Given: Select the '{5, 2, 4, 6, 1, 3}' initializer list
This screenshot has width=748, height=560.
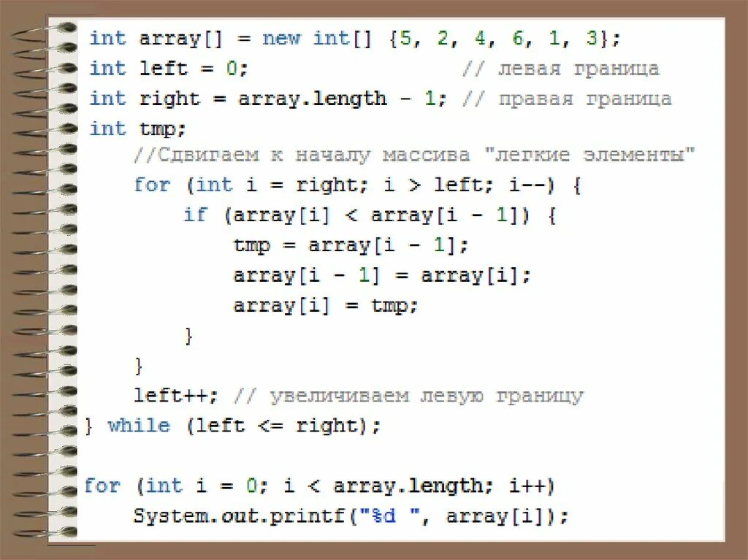Looking at the screenshot, I should pyautogui.click(x=500, y=38).
